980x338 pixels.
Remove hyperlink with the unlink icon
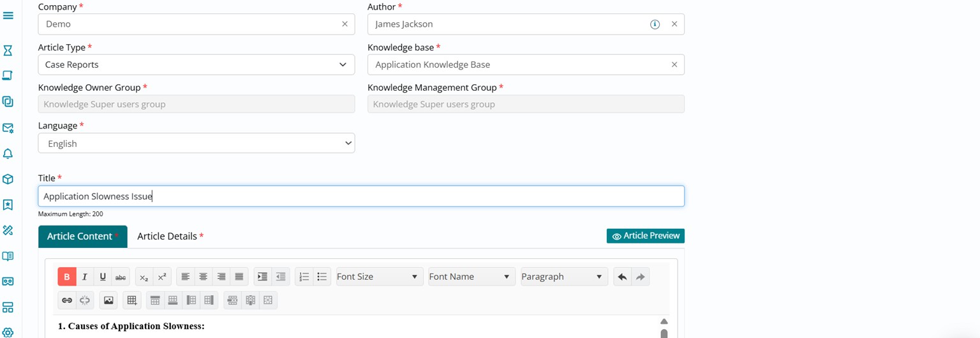point(85,300)
